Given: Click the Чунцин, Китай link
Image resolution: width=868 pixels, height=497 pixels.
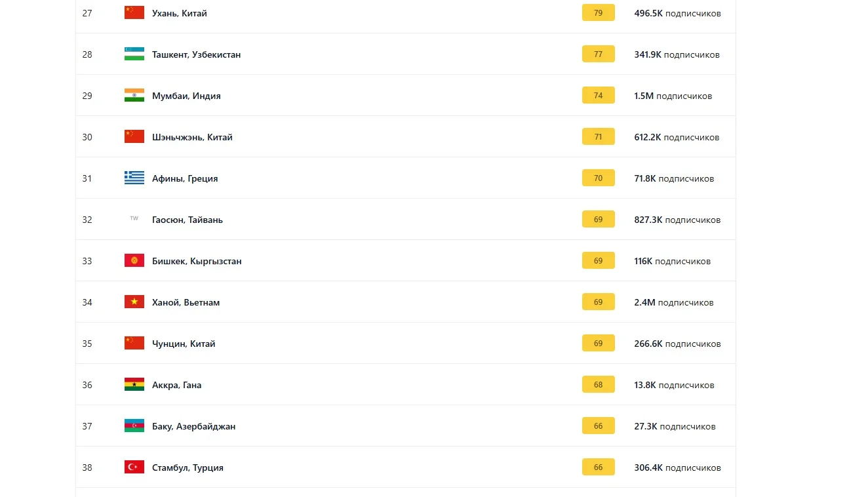Looking at the screenshot, I should point(184,344).
